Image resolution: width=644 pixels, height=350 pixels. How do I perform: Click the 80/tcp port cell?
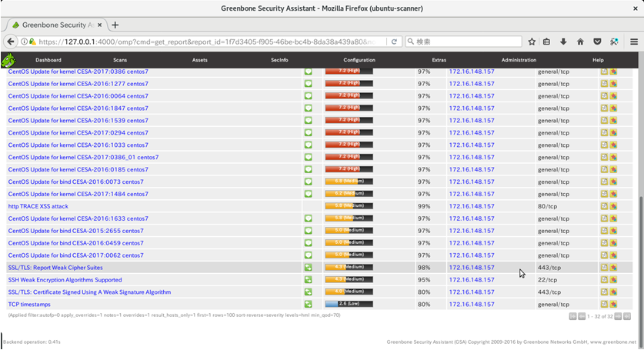(547, 206)
